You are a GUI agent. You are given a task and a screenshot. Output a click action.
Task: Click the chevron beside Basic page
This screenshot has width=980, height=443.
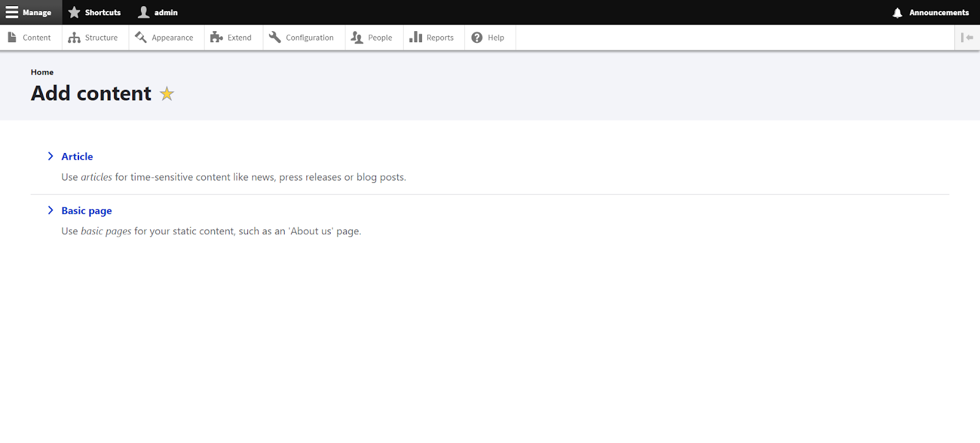point(51,210)
